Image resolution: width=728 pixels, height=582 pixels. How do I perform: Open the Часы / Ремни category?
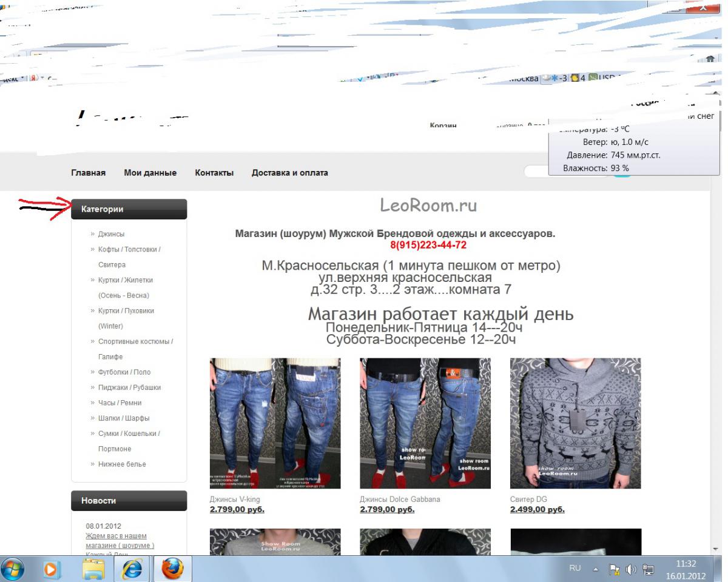(120, 403)
